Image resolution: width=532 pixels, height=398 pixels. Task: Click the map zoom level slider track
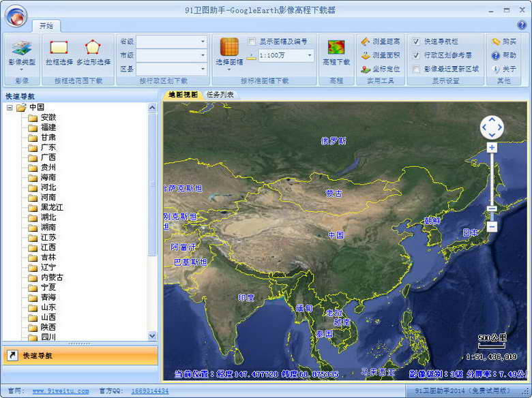(x=492, y=177)
